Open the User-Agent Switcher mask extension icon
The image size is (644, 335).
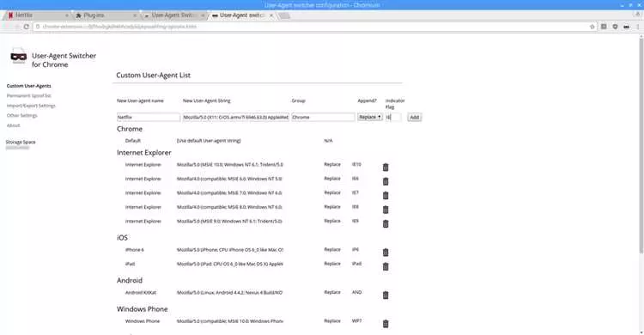(626, 27)
